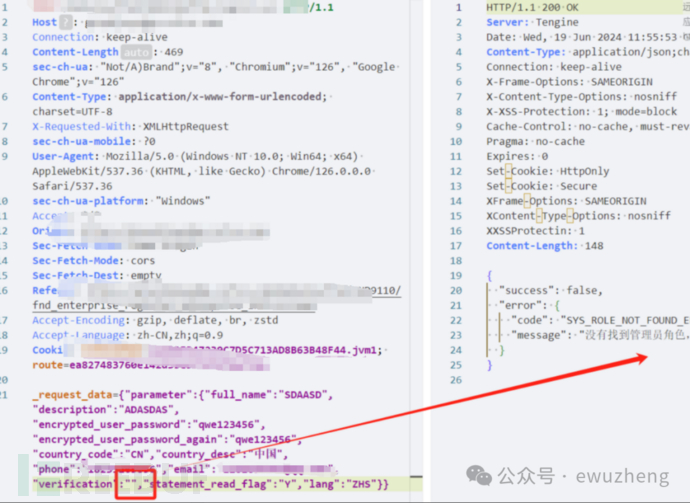Image resolution: width=690 pixels, height=503 pixels.
Task: Click the XContent-Type-Options: nosniff line
Action: pos(579,216)
